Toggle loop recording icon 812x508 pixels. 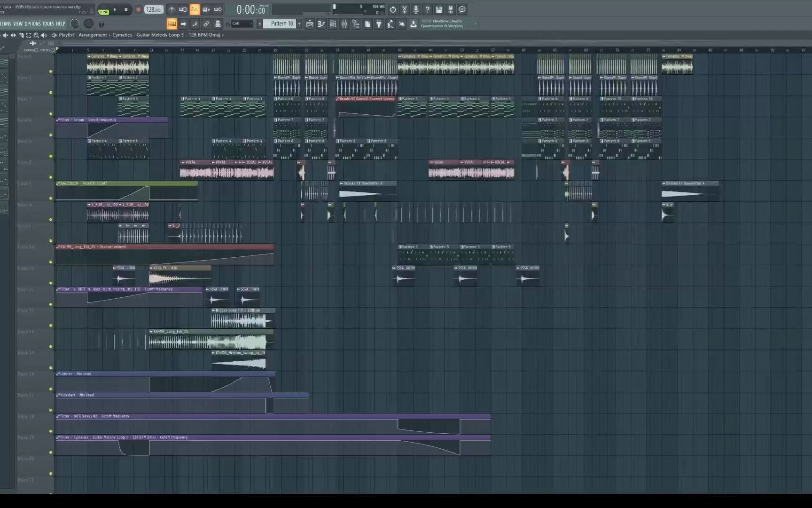(x=218, y=9)
